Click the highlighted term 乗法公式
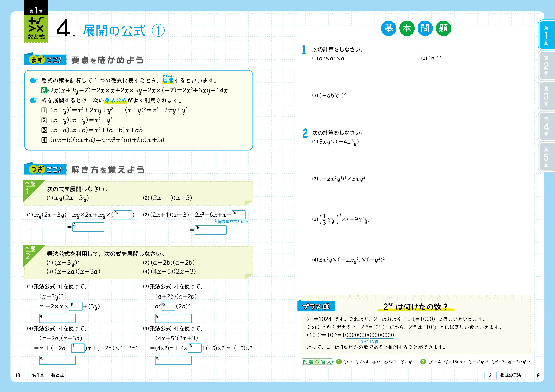This screenshot has width=555, height=392. (116, 100)
